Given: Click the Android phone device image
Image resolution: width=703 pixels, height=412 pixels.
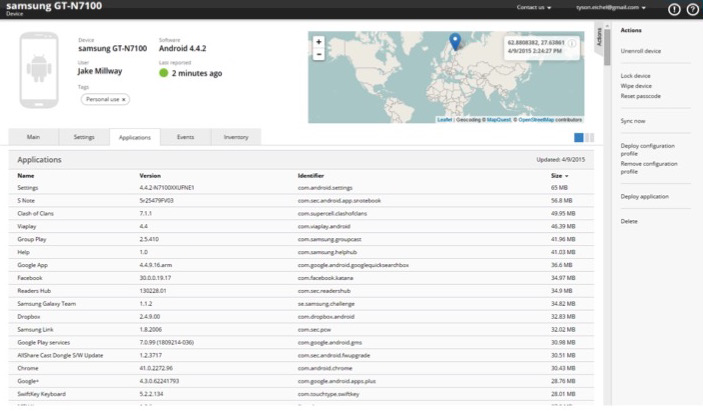Looking at the screenshot, I should point(39,70).
